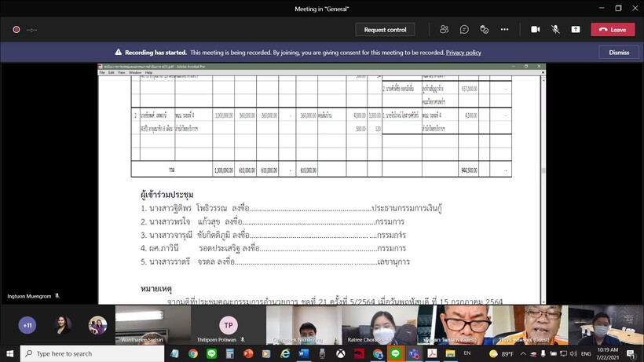The height and width of the screenshot is (362, 644).
Task: Open the Windows Start menu
Action: point(9,354)
